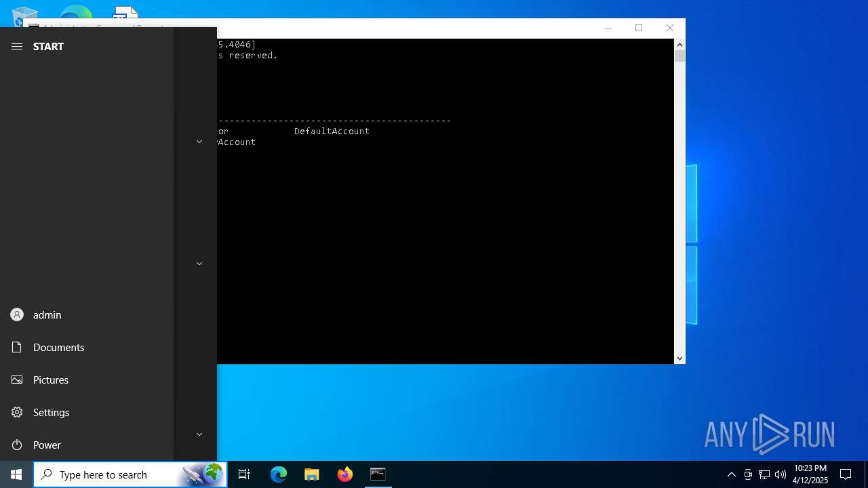The image size is (868, 488).
Task: Click the Command Prompt scrollbar thumb
Action: pos(679,56)
